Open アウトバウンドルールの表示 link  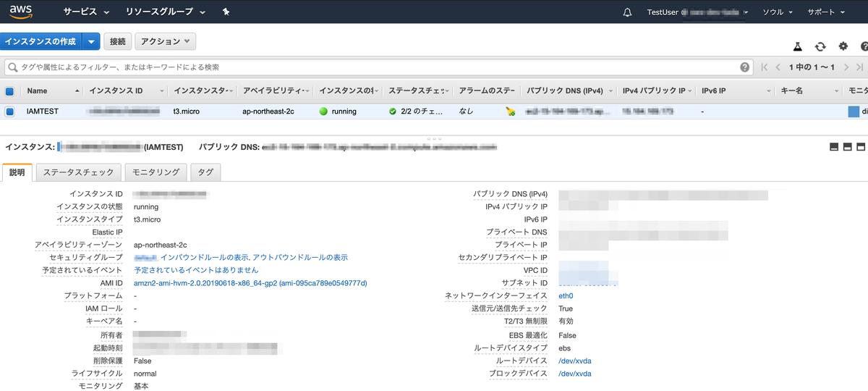tap(300, 257)
